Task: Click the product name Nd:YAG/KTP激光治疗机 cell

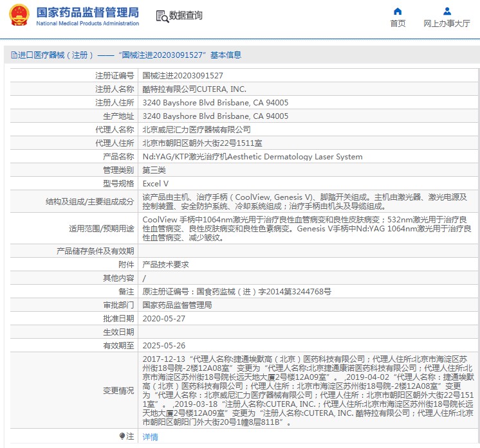Action: 252,156
